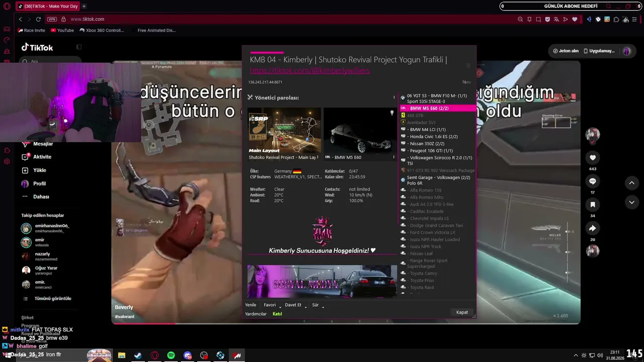
Task: Open the browser translate icon
Action: (556, 19)
